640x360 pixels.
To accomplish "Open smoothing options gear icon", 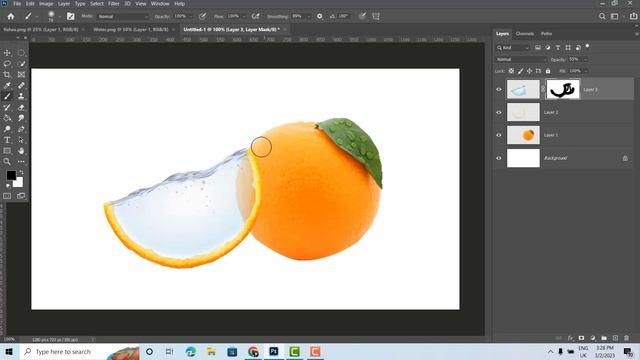I will tap(320, 16).
